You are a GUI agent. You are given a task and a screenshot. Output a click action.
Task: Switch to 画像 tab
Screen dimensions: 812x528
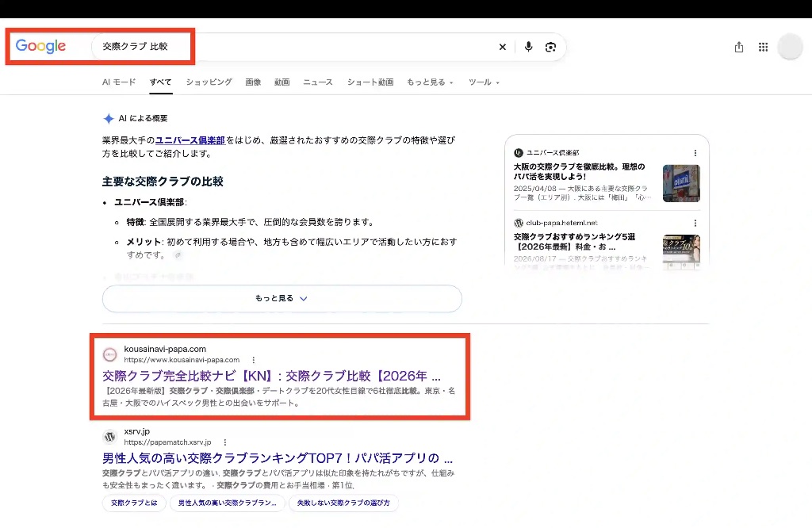pyautogui.click(x=253, y=82)
